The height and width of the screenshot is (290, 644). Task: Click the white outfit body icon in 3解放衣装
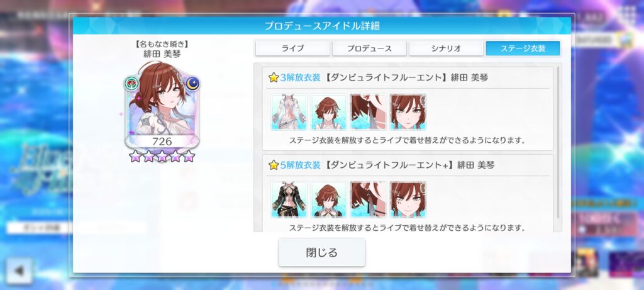point(289,112)
